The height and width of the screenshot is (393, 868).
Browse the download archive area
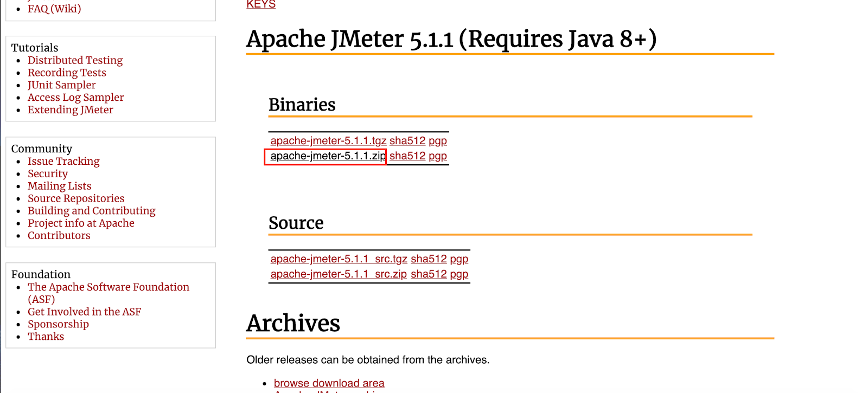point(329,383)
